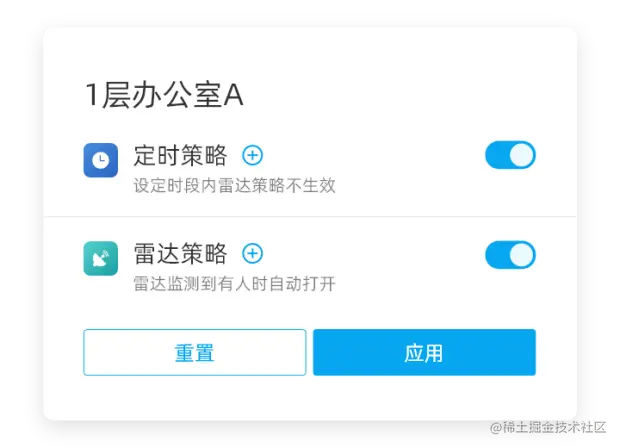This screenshot has width=620, height=448.
Task: Add a new 雷达策略 with the plus icon
Action: tap(252, 253)
